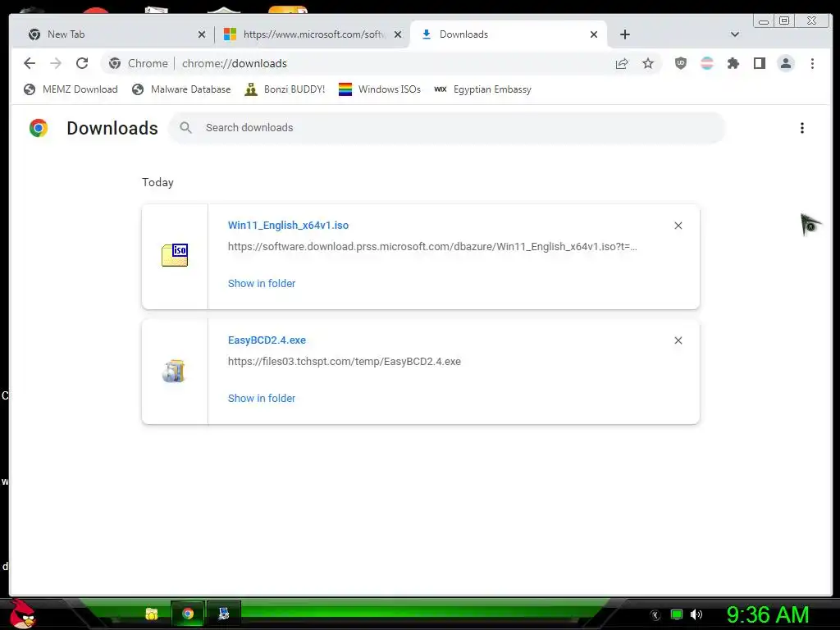The height and width of the screenshot is (630, 840).
Task: Open the Malware Database bookmark
Action: [x=181, y=89]
